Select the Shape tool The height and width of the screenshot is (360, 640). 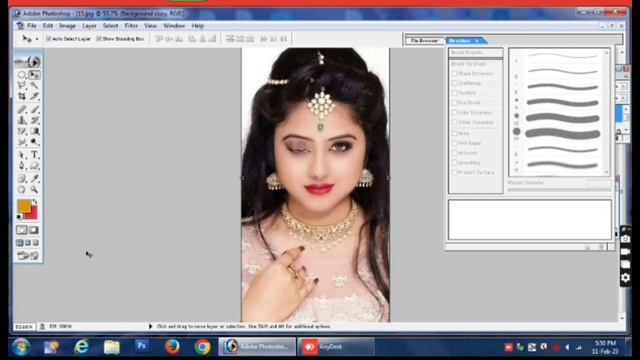point(34,166)
